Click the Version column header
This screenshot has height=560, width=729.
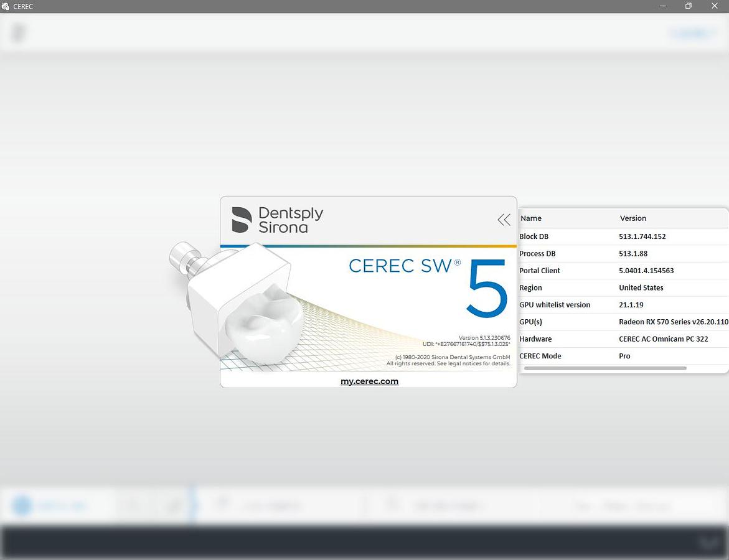click(x=633, y=218)
